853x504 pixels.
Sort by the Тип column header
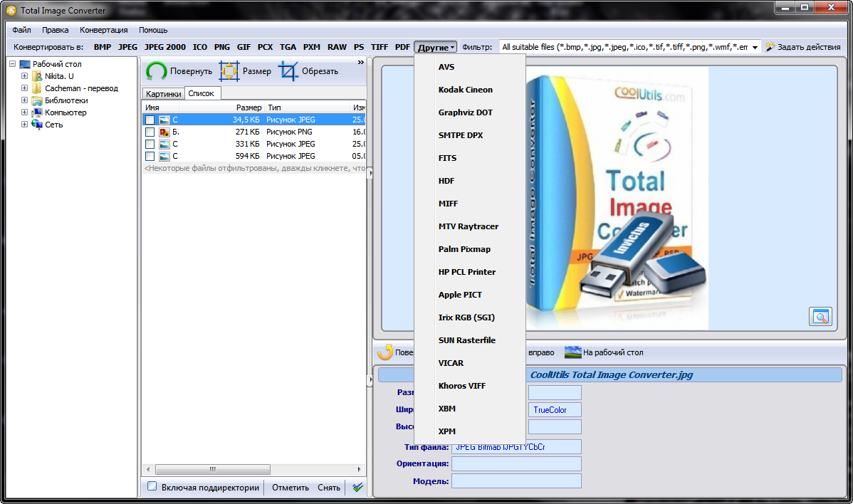click(306, 107)
